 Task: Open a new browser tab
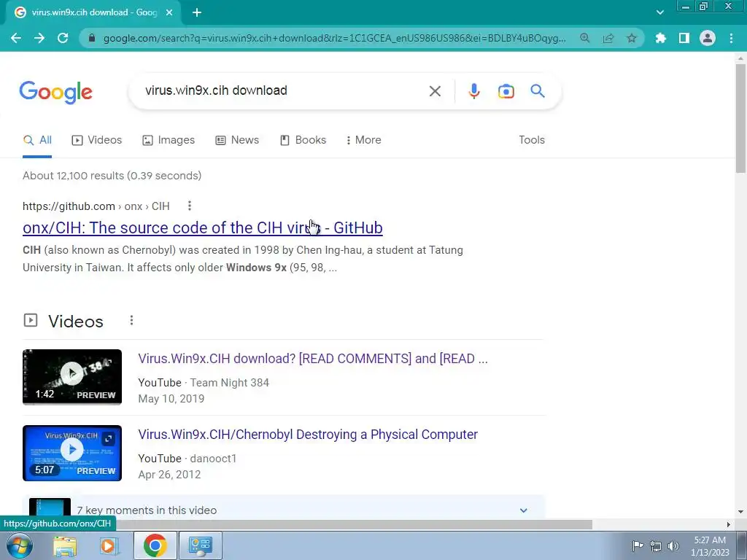pos(197,12)
